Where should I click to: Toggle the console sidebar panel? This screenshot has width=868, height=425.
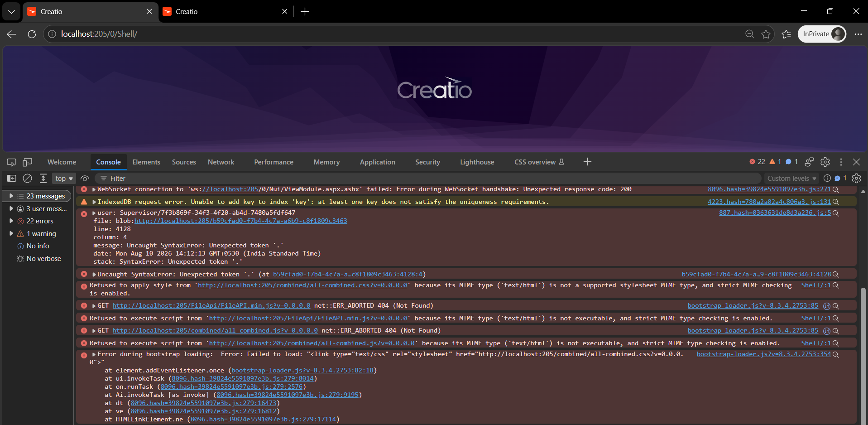coord(11,179)
